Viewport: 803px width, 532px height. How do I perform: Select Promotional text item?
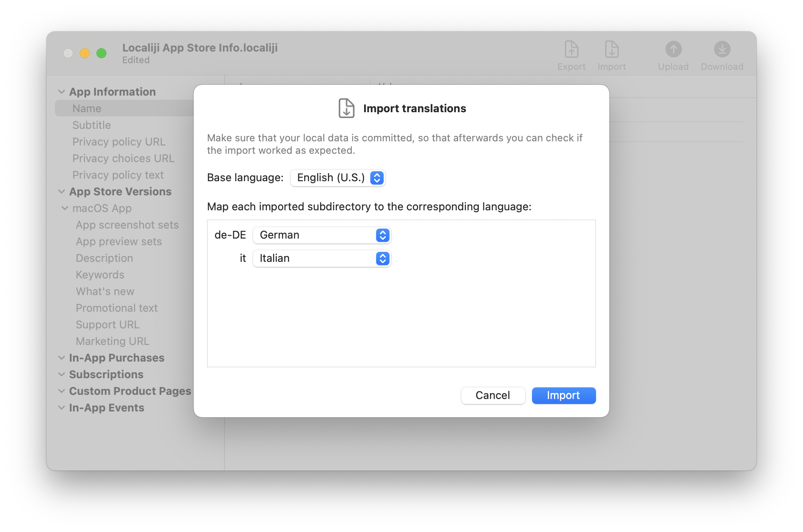(117, 308)
